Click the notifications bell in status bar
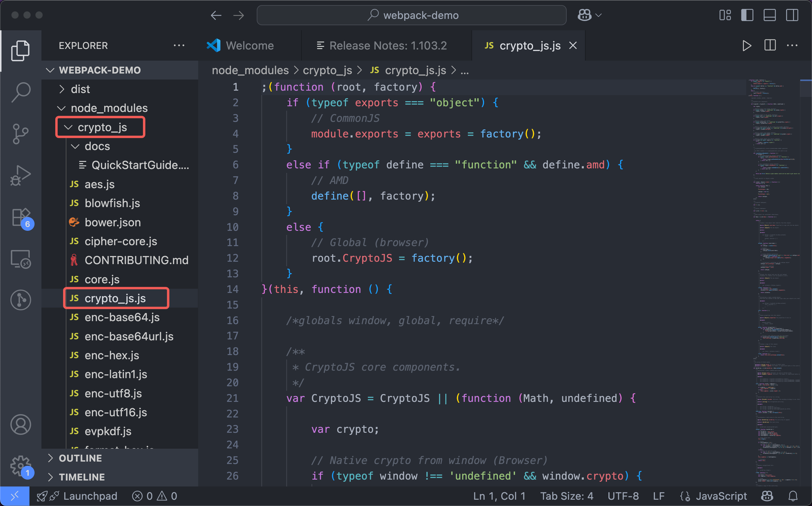812x506 pixels. (x=792, y=496)
